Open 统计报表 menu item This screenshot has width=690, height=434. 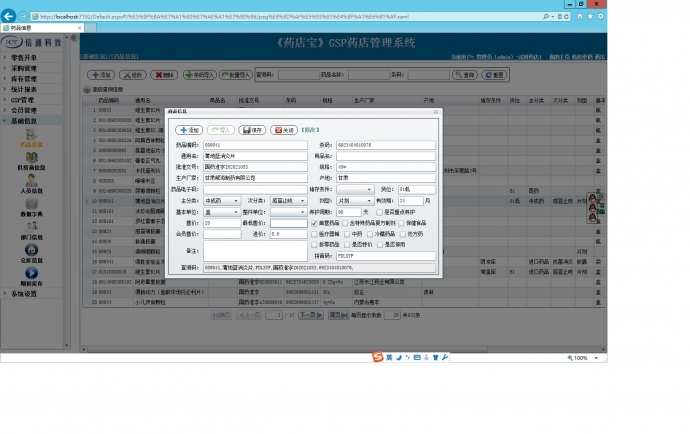click(x=24, y=89)
